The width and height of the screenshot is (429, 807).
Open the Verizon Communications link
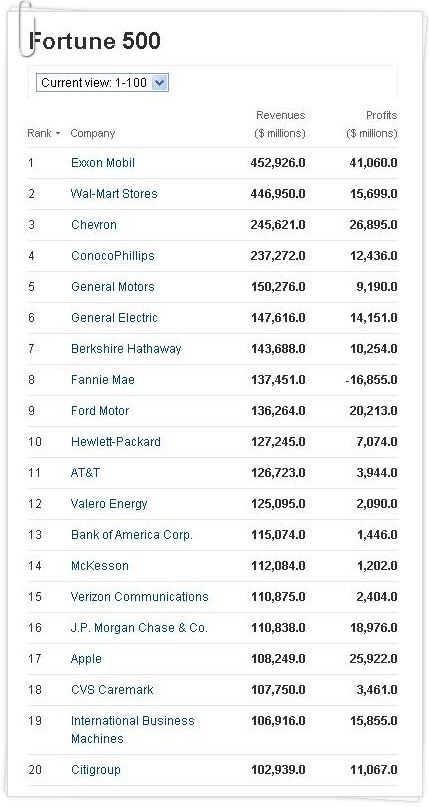pyautogui.click(x=139, y=597)
